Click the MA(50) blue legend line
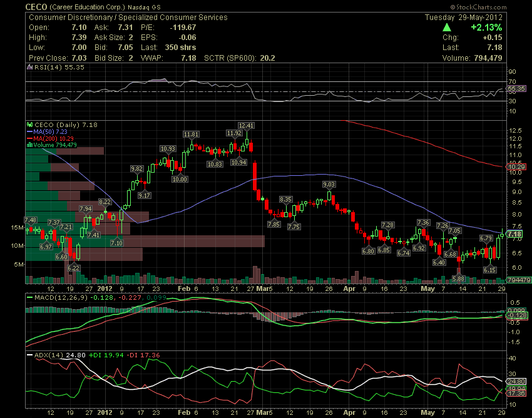Image resolution: width=532 pixels, height=418 pixels. [30, 131]
